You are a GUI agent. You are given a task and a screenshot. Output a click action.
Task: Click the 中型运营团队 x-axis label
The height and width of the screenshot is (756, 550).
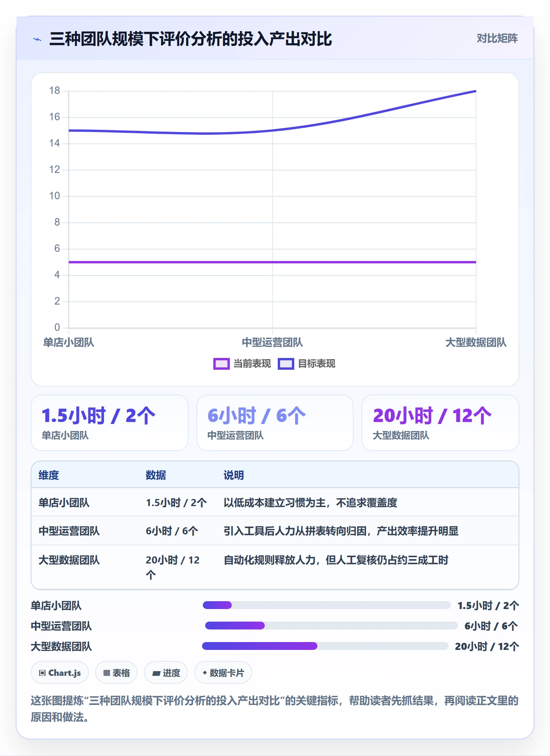pos(272,343)
